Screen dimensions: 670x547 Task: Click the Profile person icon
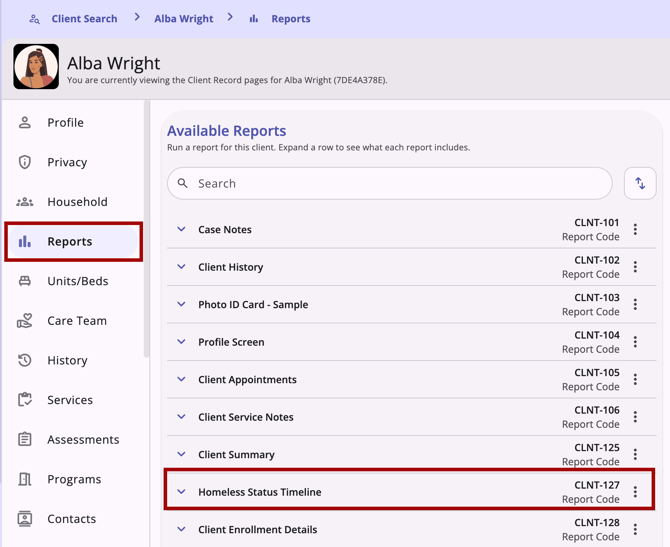click(25, 123)
